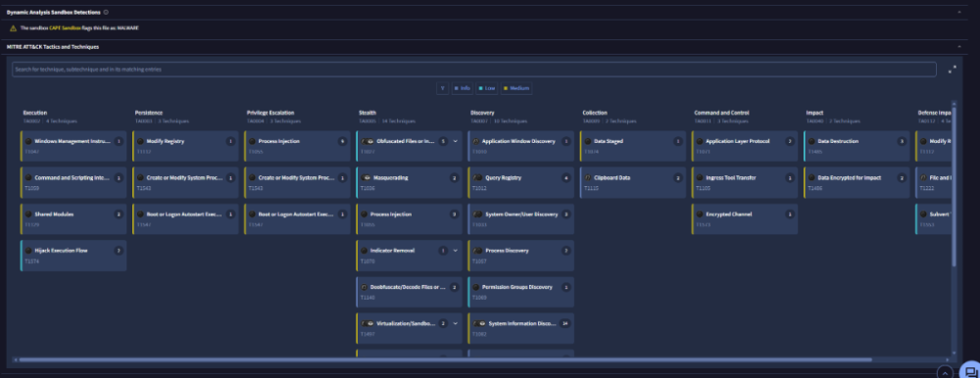The height and width of the screenshot is (378, 980).
Task: Click the icon on Encrypted Channel card
Action: (x=700, y=214)
